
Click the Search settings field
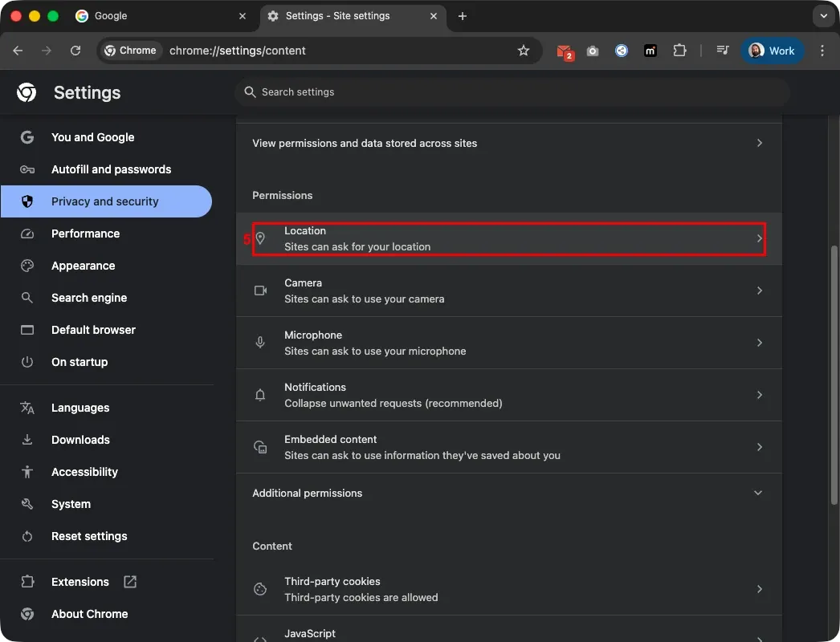[x=512, y=92]
